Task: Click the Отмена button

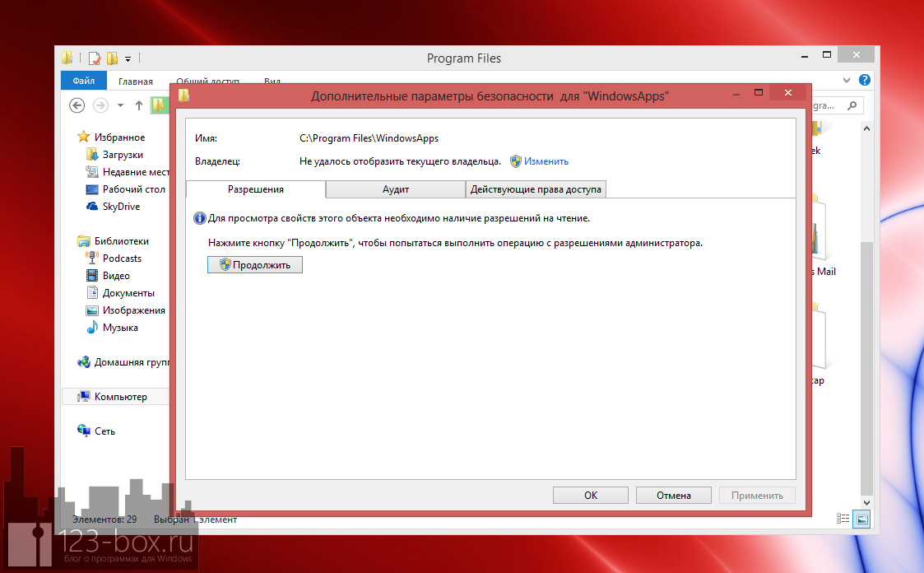Action: [x=673, y=495]
